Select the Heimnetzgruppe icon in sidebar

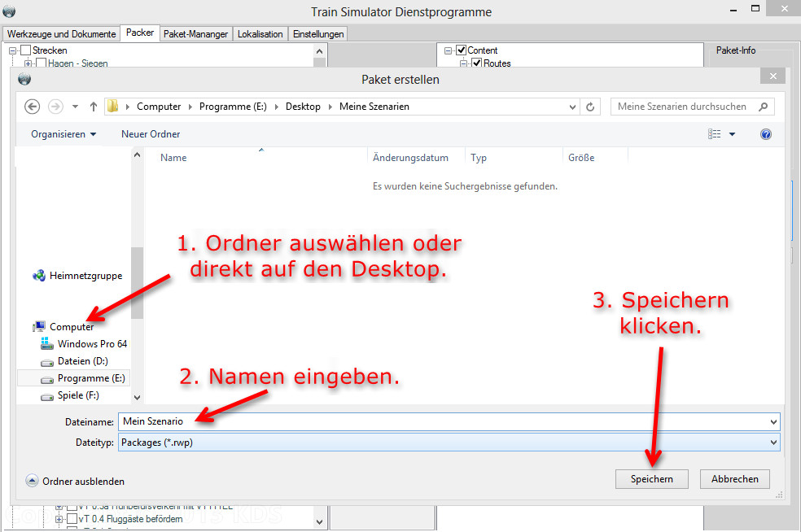click(39, 276)
